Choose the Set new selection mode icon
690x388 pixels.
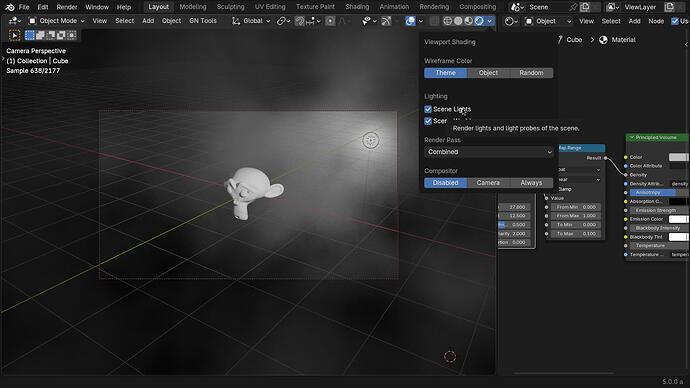pos(29,35)
